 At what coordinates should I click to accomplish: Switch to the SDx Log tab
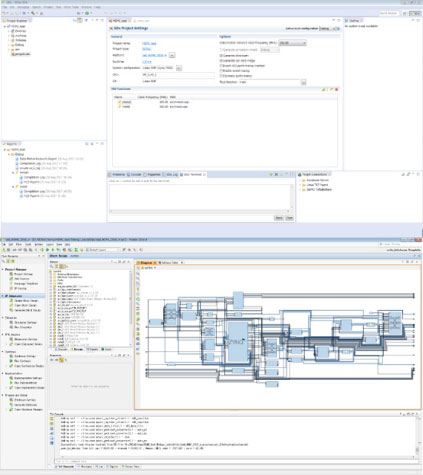tap(171, 174)
